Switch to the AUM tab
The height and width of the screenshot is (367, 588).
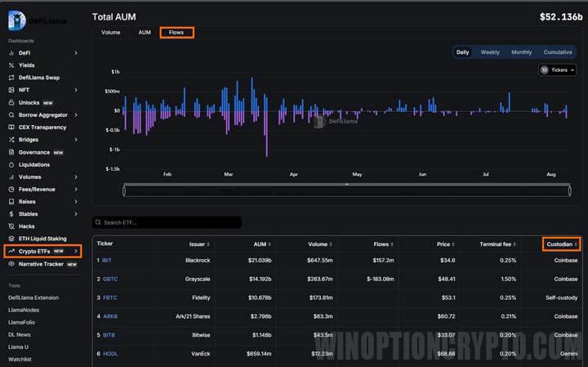click(145, 33)
